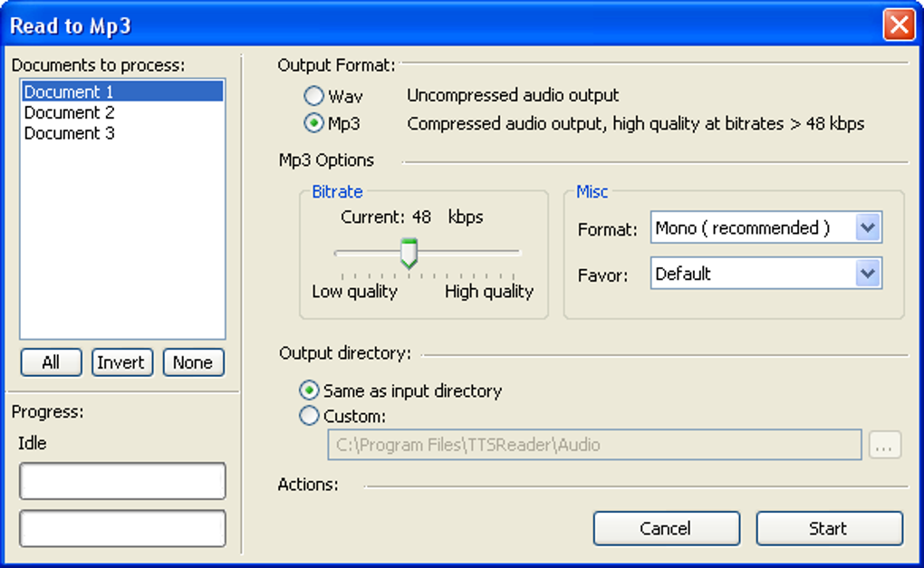This screenshot has height=568, width=924.
Task: Expand the Favor dropdown set to Default
Action: point(766,274)
